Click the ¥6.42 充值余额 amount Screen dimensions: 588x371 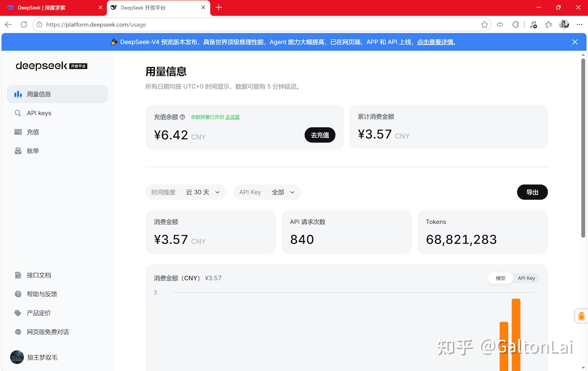[x=171, y=135]
